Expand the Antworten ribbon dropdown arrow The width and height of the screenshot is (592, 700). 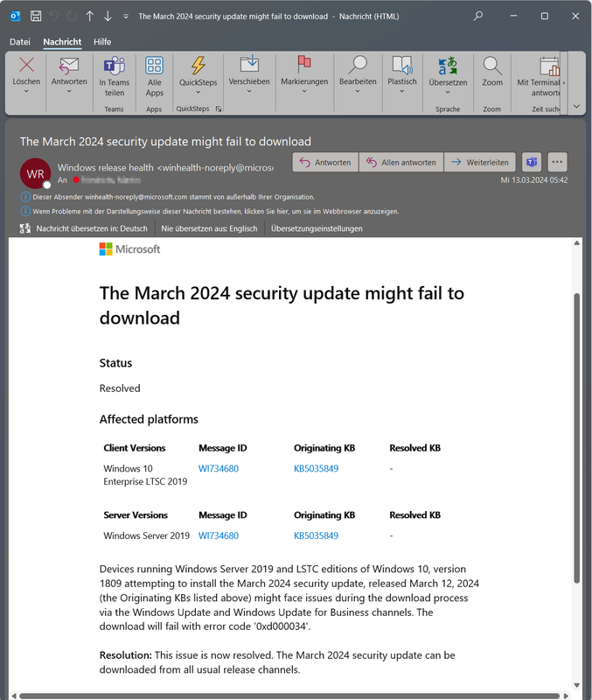click(x=69, y=91)
